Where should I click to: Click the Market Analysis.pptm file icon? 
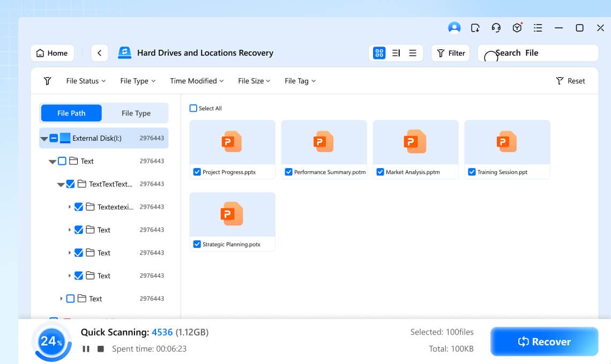(415, 141)
